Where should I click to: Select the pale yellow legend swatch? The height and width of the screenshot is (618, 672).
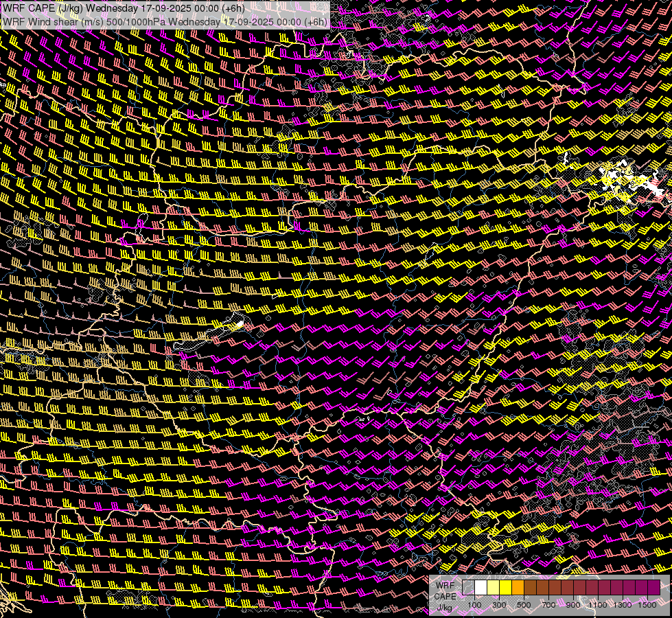[x=494, y=588]
